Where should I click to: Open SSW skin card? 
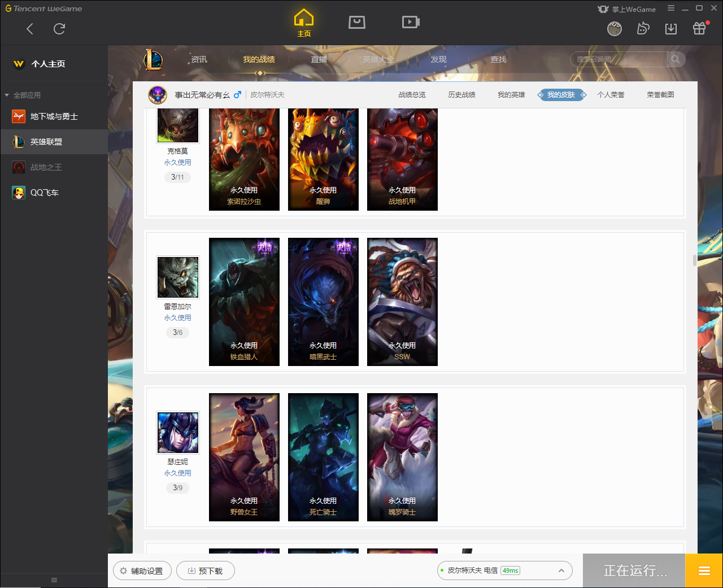pyautogui.click(x=402, y=302)
